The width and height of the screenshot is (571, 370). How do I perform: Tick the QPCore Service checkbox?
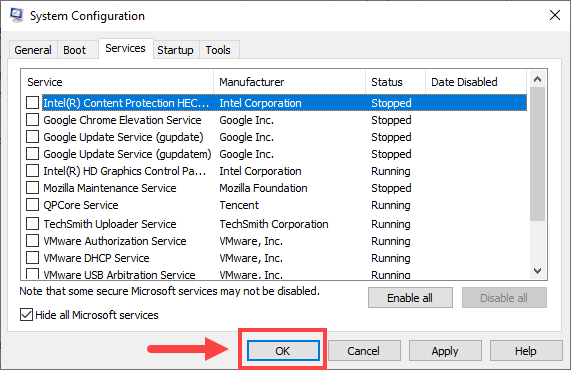click(x=32, y=205)
